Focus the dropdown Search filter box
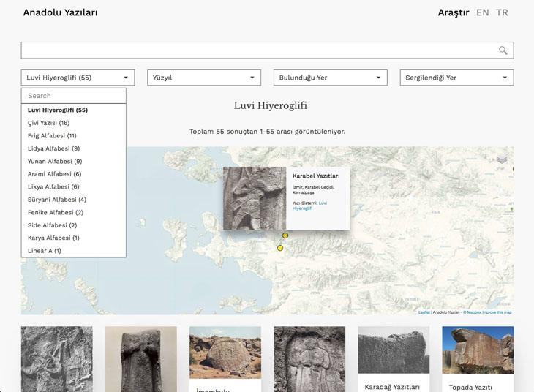 pos(74,96)
